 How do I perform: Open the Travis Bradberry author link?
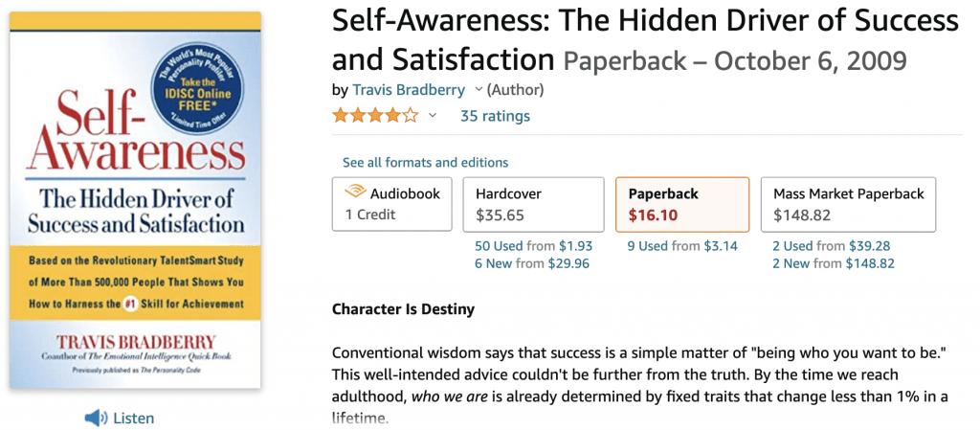click(409, 90)
